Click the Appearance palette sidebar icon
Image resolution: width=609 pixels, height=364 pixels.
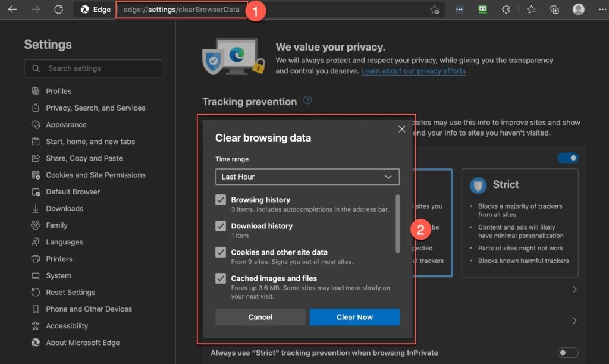[35, 124]
